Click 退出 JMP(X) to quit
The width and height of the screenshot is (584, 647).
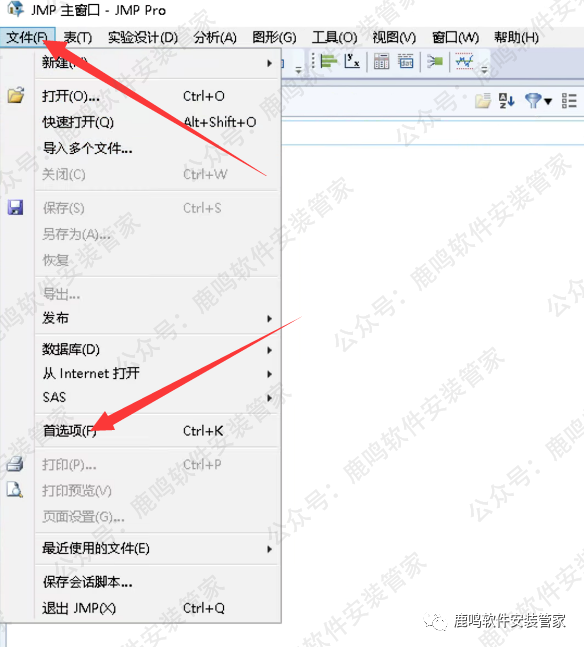(79, 608)
